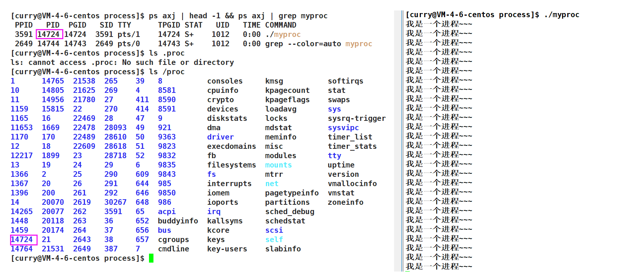Select the 'partitions' entry
The height and width of the screenshot is (279, 644).
[x=287, y=203]
